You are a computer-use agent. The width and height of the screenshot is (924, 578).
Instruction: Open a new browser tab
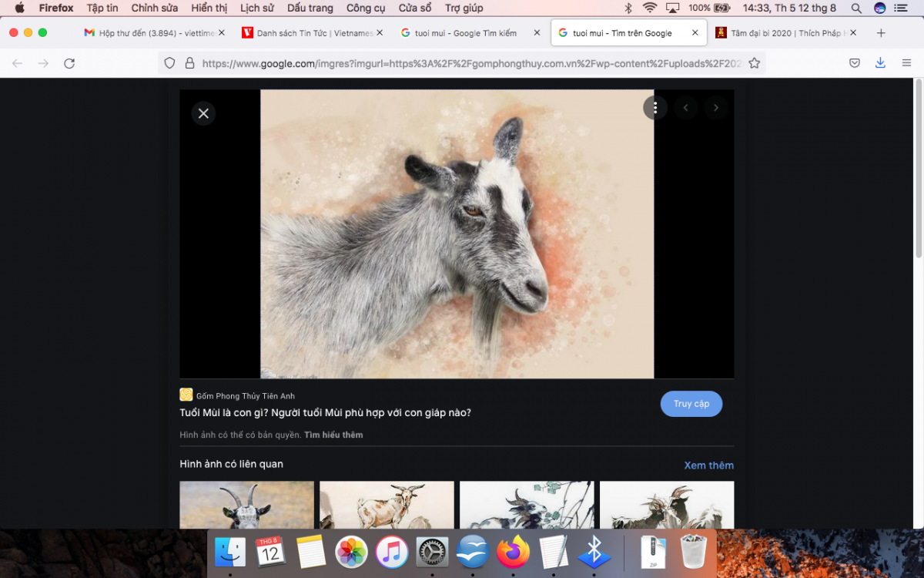(881, 33)
